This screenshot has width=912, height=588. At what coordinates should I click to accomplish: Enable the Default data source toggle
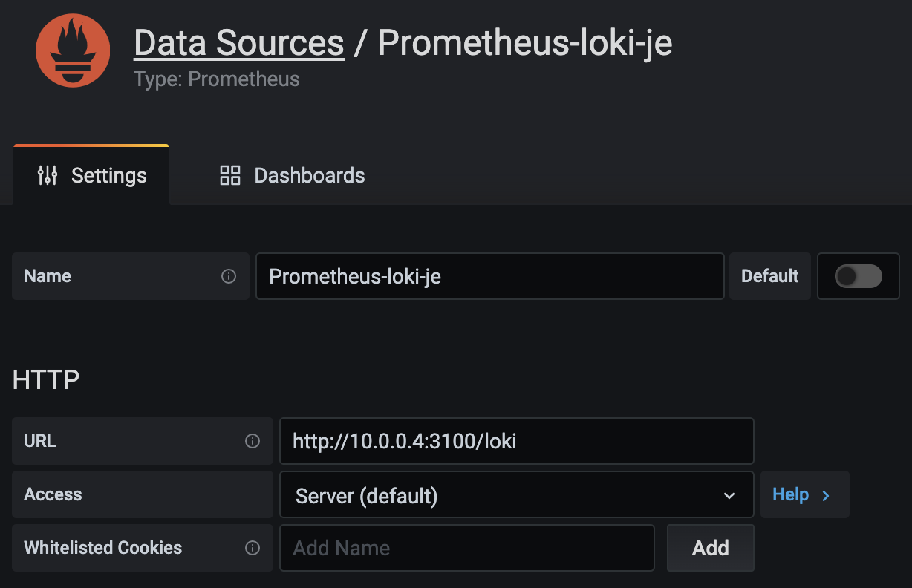tap(859, 276)
